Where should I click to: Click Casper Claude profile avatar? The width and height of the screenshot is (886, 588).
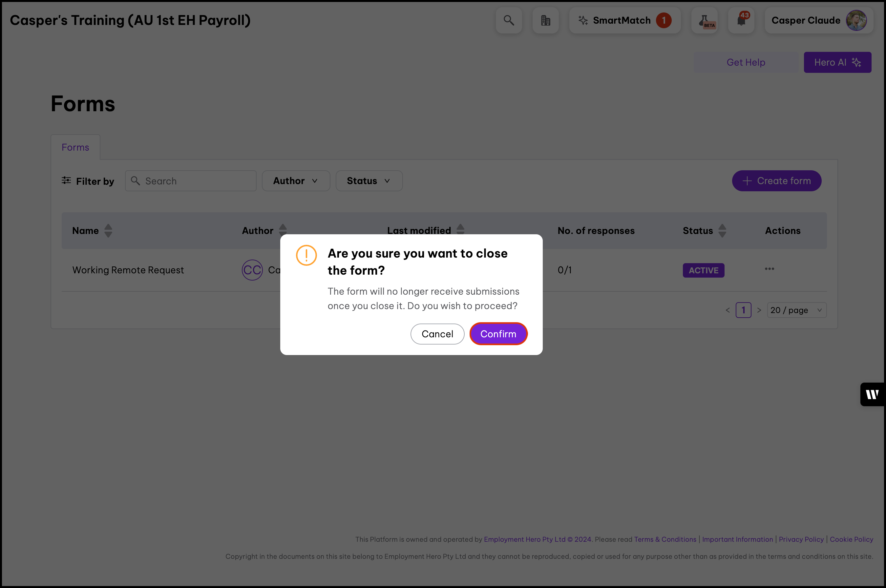(x=856, y=20)
